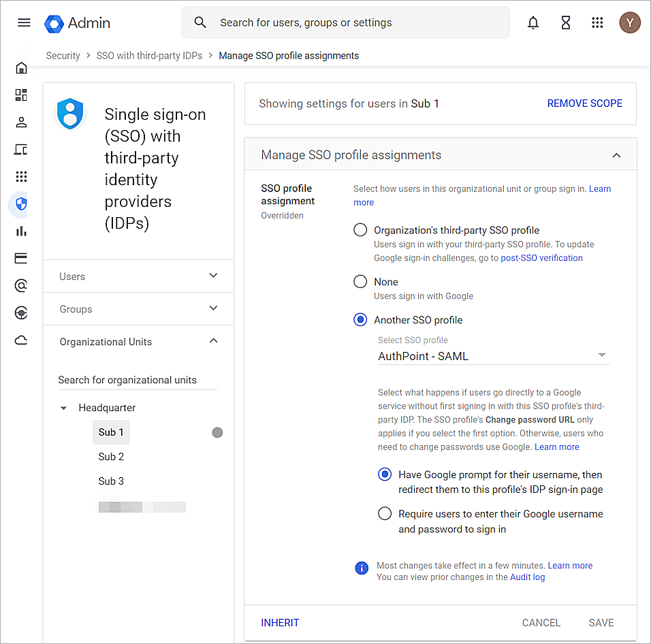Click the INHERIT button
This screenshot has width=651, height=644.
point(280,622)
